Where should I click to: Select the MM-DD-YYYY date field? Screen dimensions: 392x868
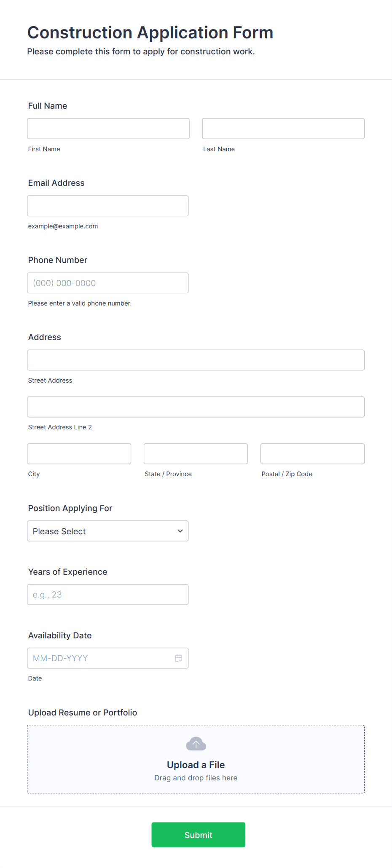[101, 658]
